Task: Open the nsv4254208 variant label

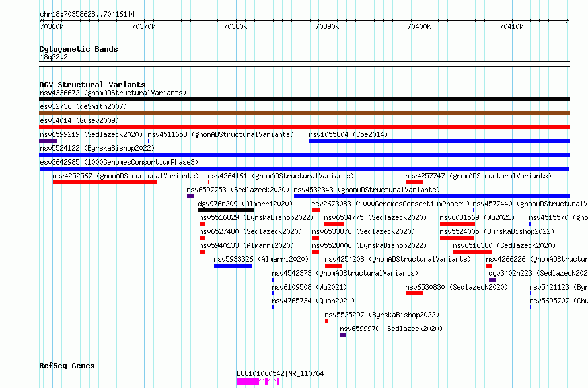Action: click(398, 259)
